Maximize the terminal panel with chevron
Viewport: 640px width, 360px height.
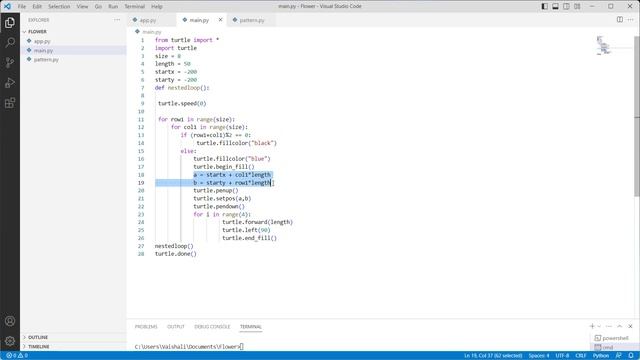point(620,326)
